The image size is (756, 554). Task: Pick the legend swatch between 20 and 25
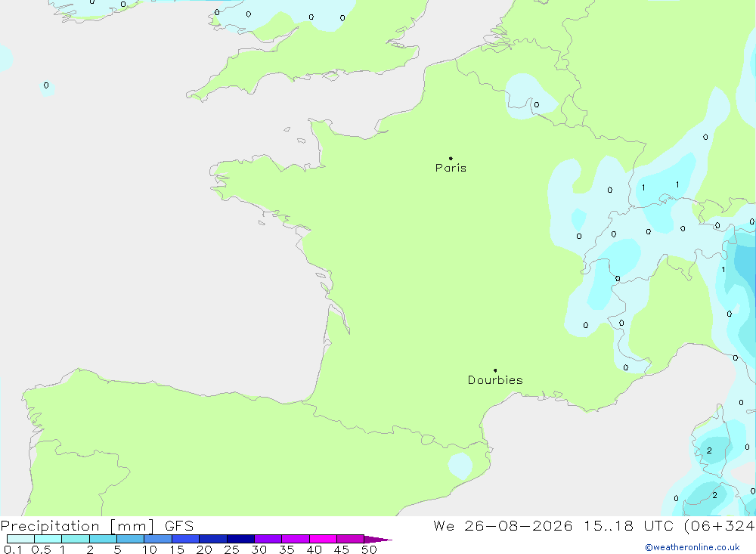(x=213, y=539)
